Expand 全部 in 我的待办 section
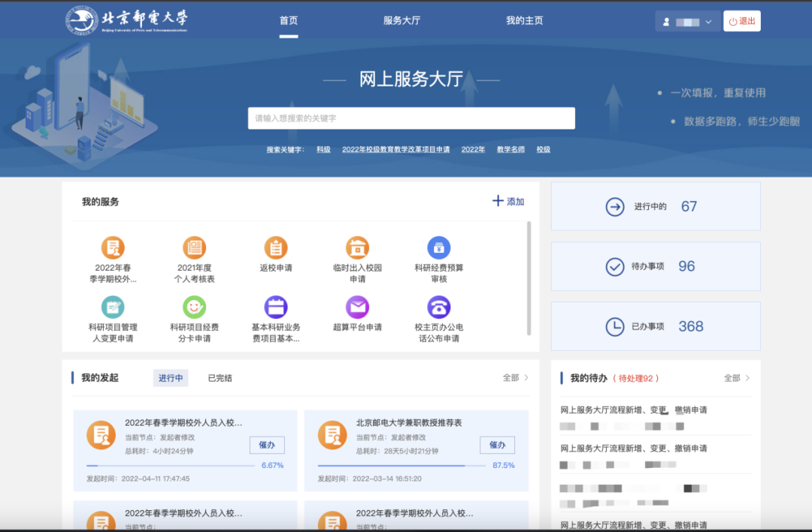This screenshot has height=532, width=812. click(x=736, y=378)
